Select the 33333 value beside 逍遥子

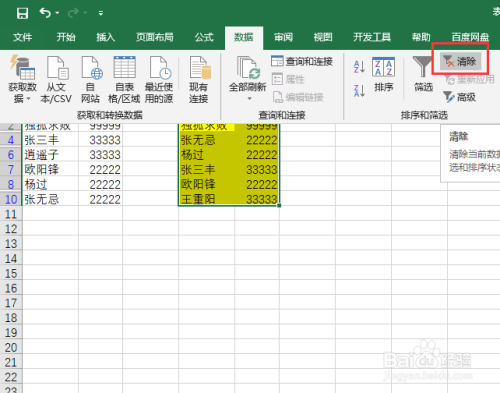point(100,155)
